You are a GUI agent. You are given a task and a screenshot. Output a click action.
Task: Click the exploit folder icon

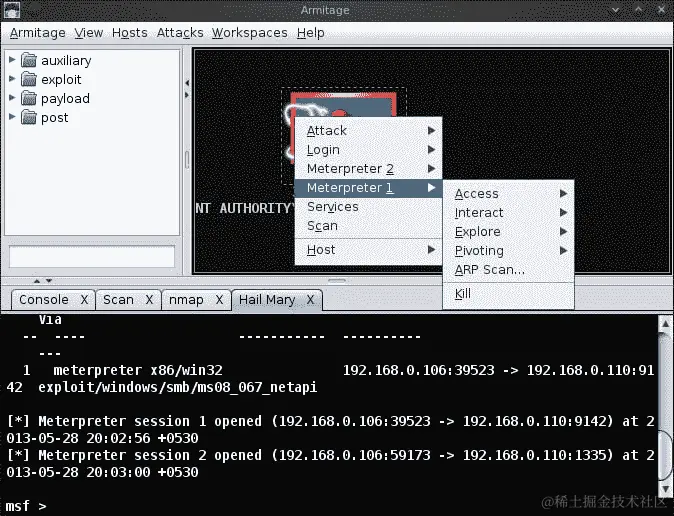click(x=29, y=79)
